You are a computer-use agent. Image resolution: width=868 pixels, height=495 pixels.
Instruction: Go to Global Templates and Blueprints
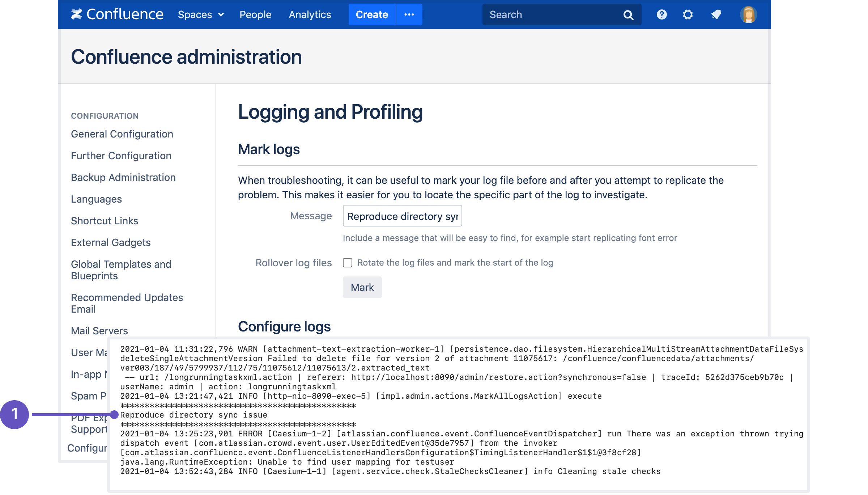[x=121, y=270]
